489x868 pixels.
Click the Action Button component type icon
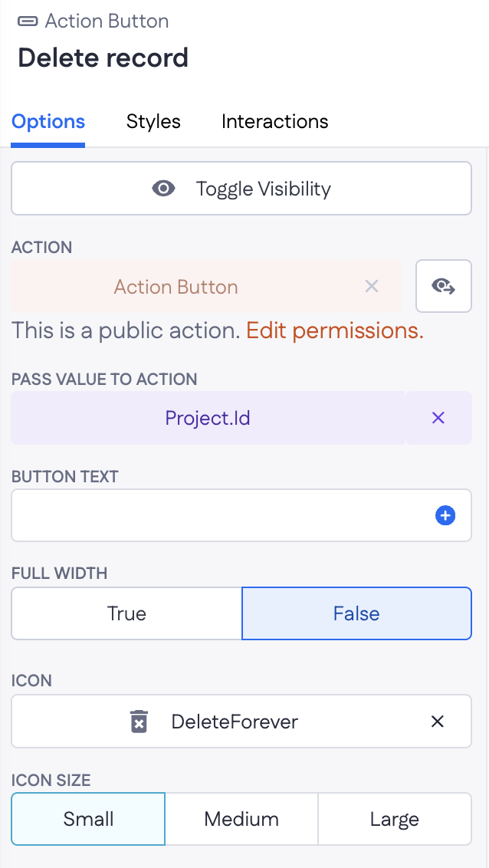pos(28,21)
